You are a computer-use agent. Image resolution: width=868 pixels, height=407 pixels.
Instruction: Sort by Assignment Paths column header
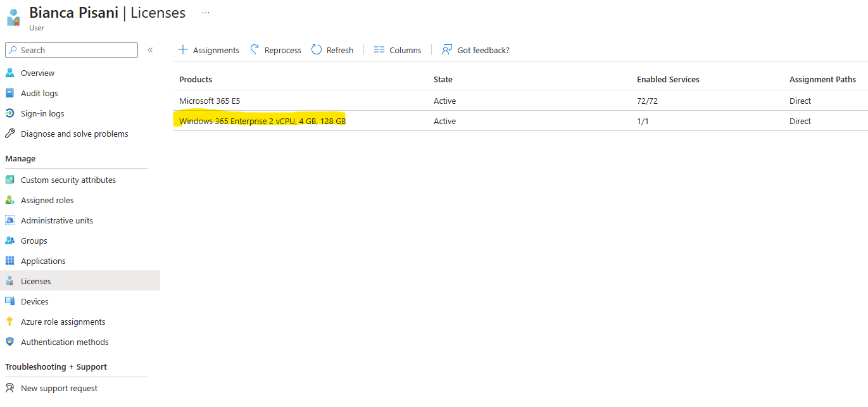click(x=822, y=79)
